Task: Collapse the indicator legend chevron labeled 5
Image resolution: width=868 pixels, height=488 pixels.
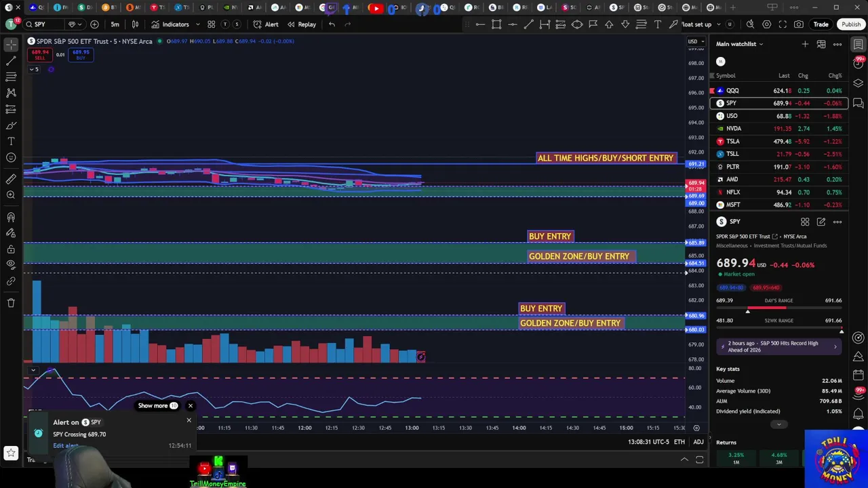Action: click(33, 69)
